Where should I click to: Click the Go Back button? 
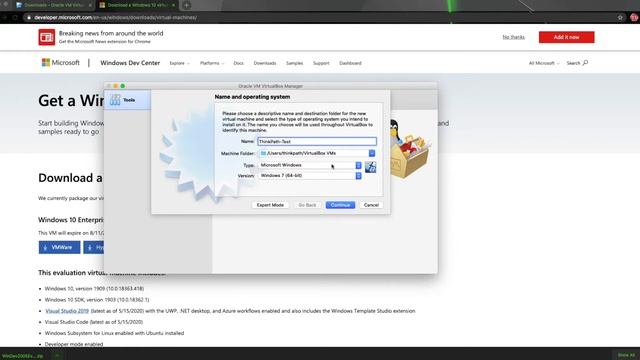pyautogui.click(x=307, y=205)
